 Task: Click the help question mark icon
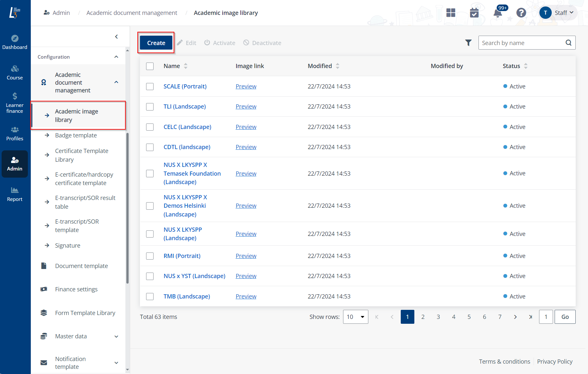point(521,13)
